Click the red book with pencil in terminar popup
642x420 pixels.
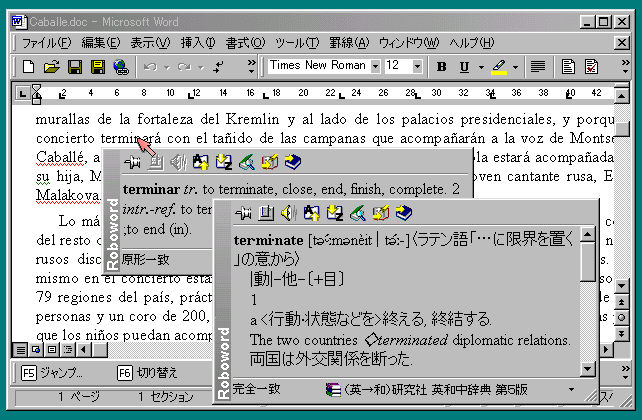pos(270,162)
